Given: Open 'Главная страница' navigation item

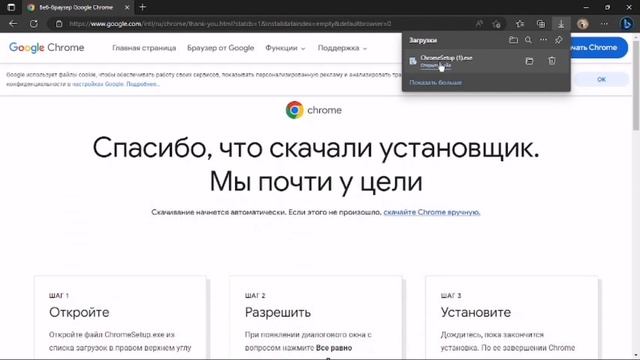Looking at the screenshot, I should point(144,48).
